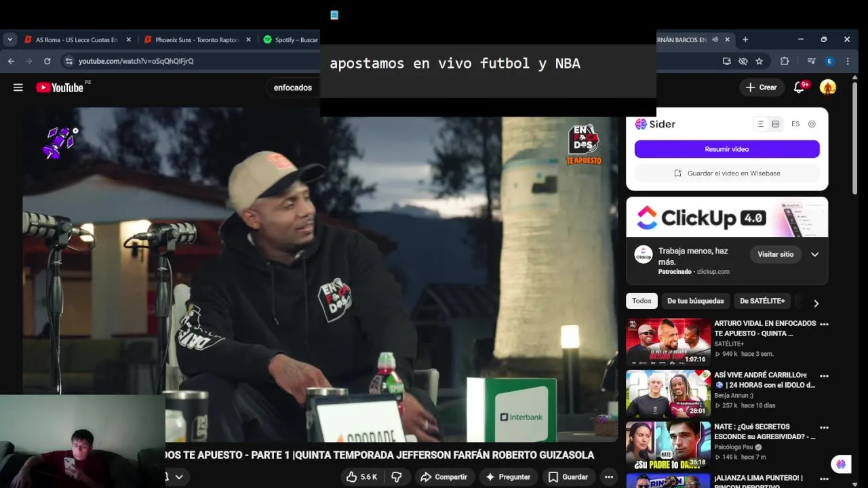Switch to Spotify – Buscar tab

pos(292,40)
